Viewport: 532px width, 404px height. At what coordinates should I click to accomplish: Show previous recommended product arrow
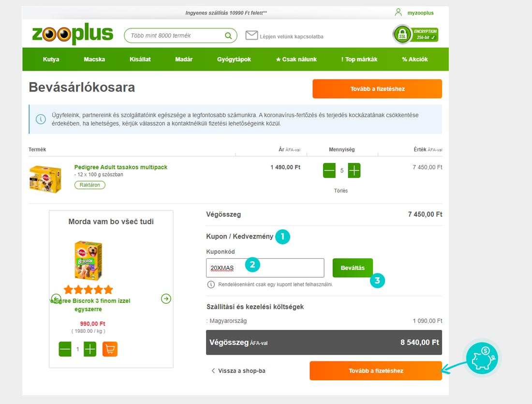coord(56,299)
